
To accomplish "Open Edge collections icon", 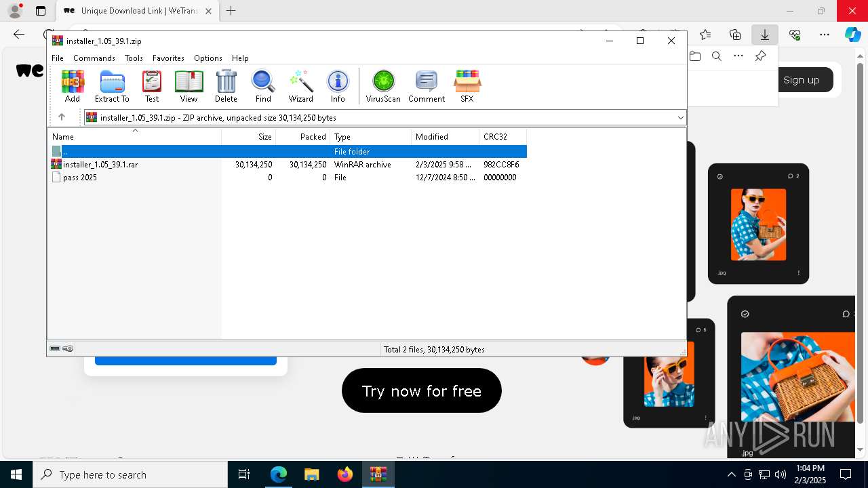I will coord(735,35).
